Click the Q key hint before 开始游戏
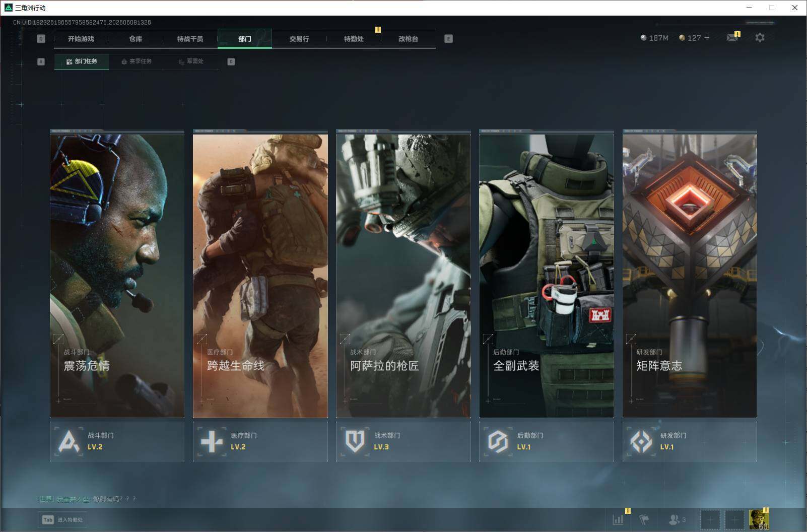This screenshot has height=532, width=807. (x=41, y=39)
